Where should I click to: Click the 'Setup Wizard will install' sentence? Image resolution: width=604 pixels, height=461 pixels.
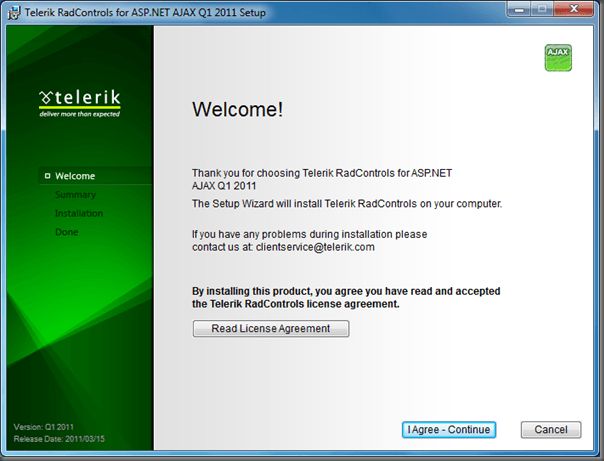[347, 203]
